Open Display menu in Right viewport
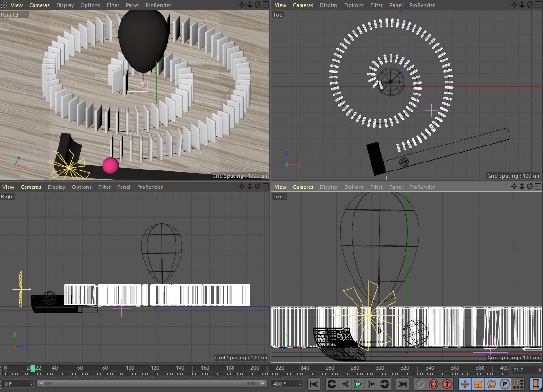The width and height of the screenshot is (543, 392). (x=56, y=187)
